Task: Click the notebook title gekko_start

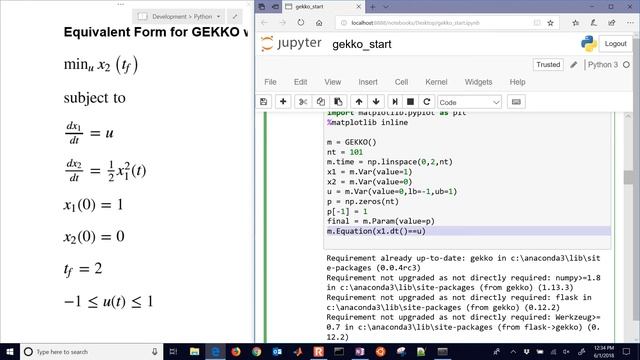Action: click(x=362, y=44)
